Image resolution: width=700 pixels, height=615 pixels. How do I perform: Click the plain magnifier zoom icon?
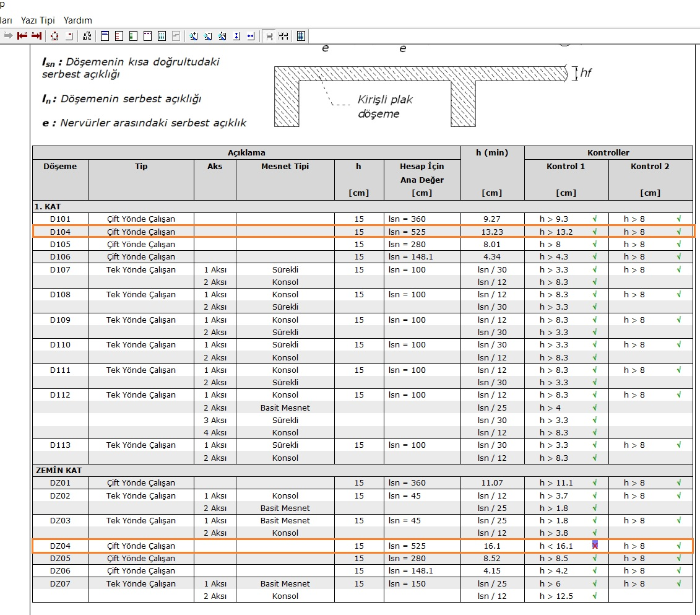[x=208, y=36]
